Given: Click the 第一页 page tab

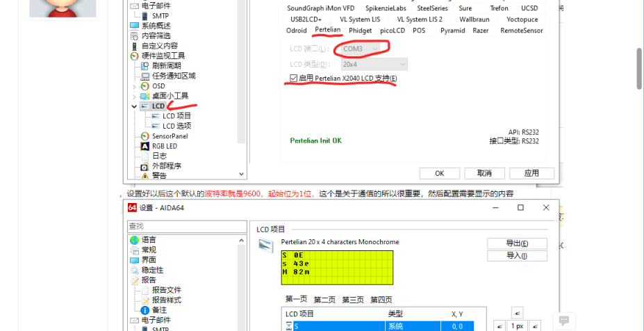Looking at the screenshot, I should (x=296, y=299).
